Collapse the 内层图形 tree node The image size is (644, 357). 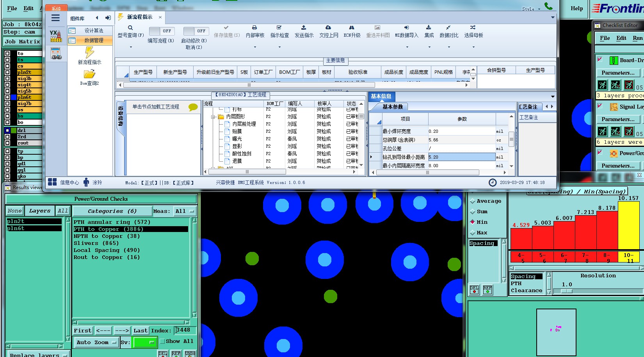coord(213,117)
